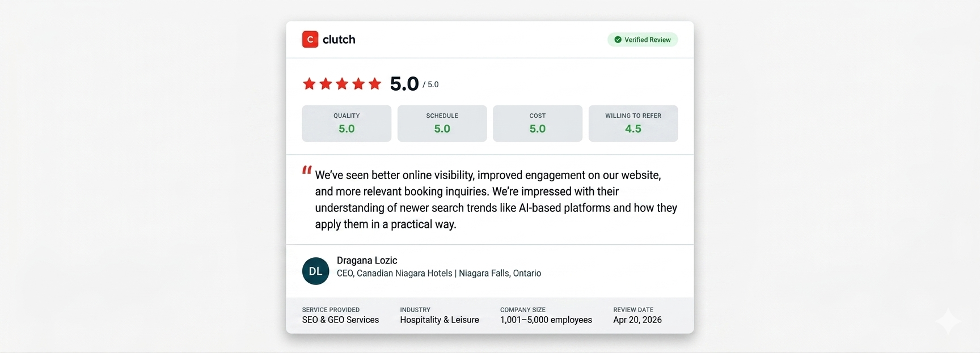Click the Industry label
The width and height of the screenshot is (980, 353).
coord(415,310)
